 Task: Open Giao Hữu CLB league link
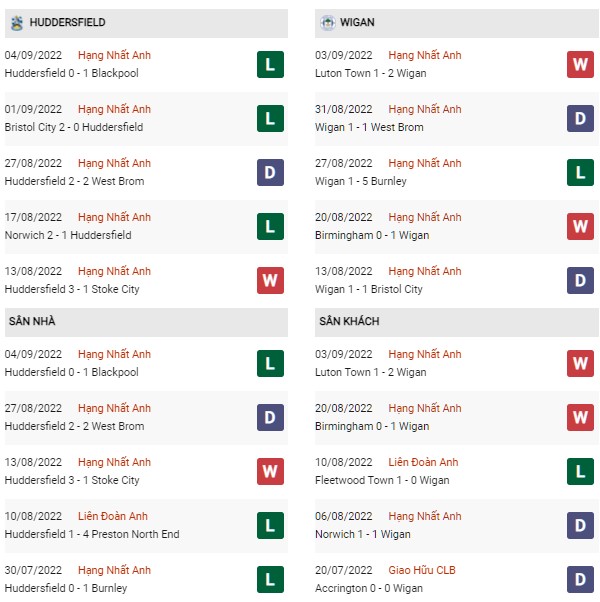pos(421,570)
